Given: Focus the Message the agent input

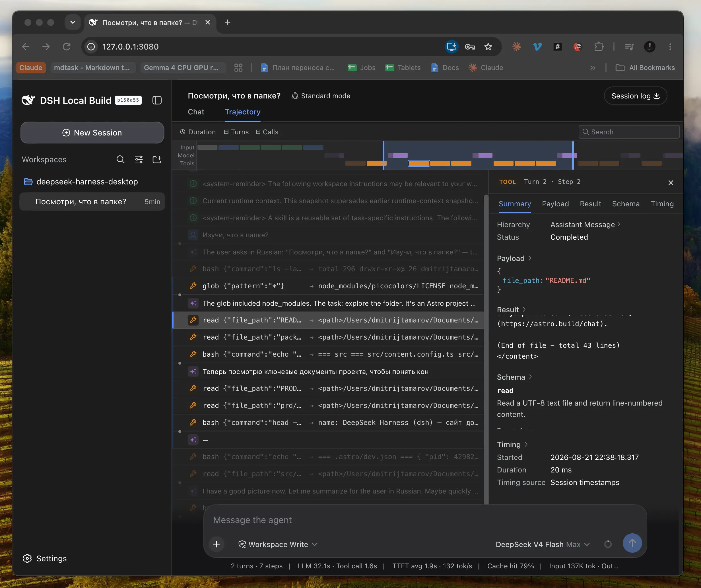Looking at the screenshot, I should [425, 520].
